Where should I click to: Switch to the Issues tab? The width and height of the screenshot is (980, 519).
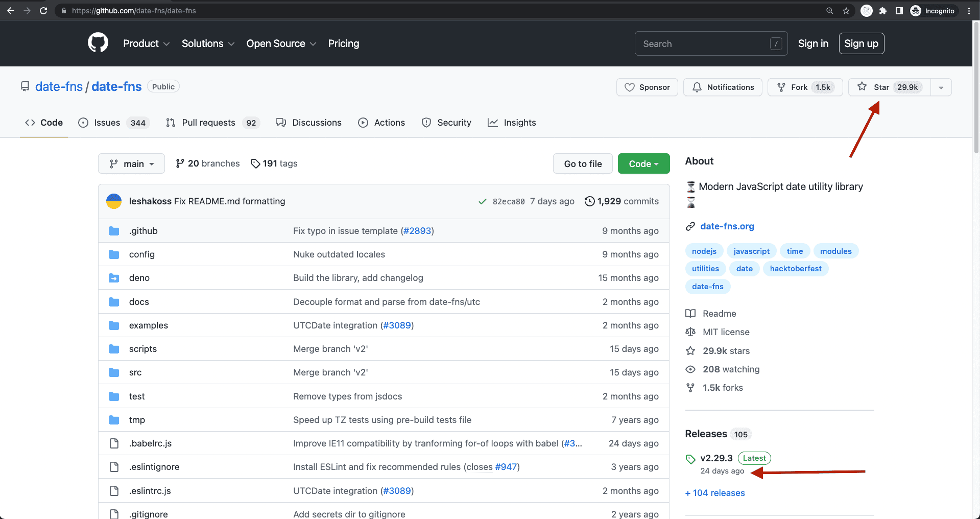tap(113, 123)
